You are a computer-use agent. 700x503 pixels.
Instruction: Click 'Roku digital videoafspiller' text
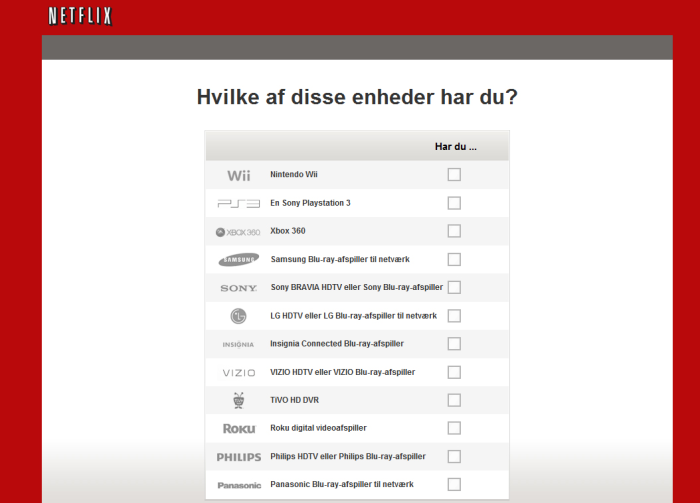tap(318, 428)
